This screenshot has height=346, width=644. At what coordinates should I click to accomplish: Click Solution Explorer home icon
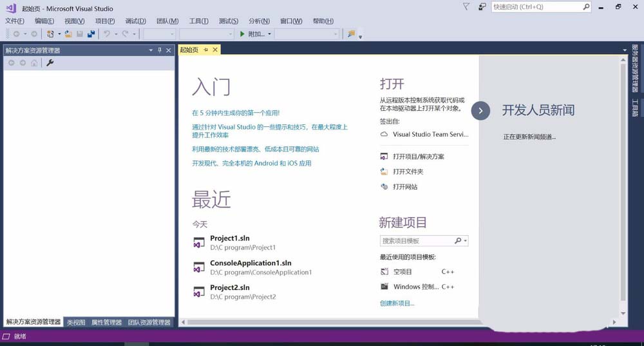pyautogui.click(x=34, y=63)
